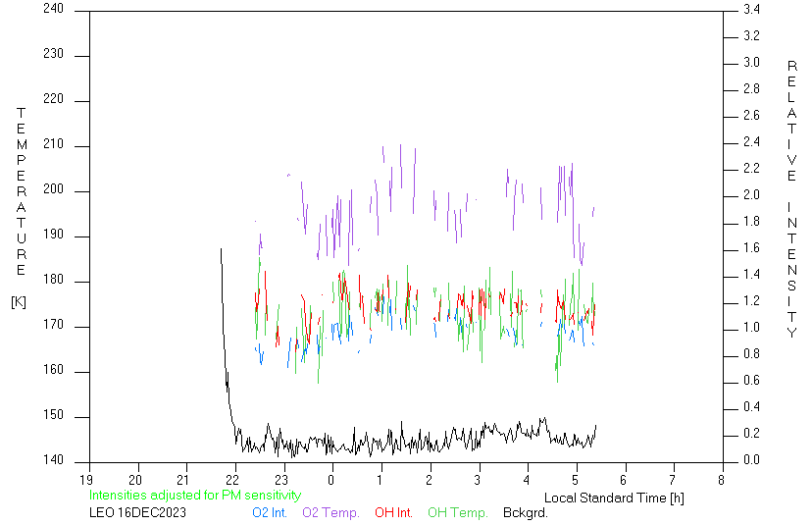The width and height of the screenshot is (812, 525).
Task: Select the 'O2 Int.' blue legend label
Action: coord(270,512)
